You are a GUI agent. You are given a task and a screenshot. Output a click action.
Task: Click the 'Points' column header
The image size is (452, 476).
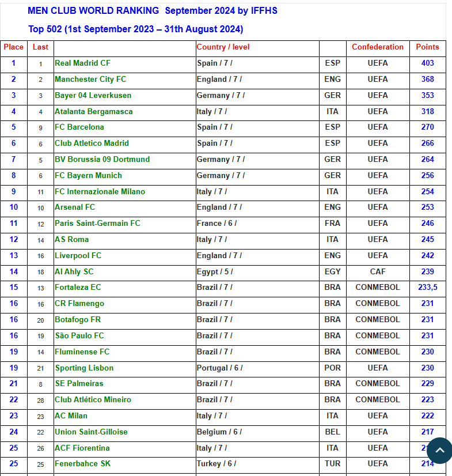click(427, 47)
